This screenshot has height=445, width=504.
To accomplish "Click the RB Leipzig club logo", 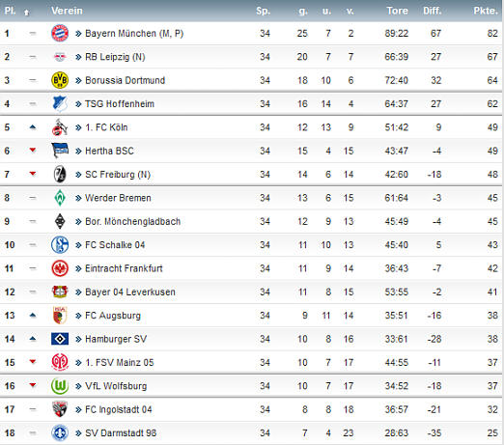I will (x=60, y=57).
